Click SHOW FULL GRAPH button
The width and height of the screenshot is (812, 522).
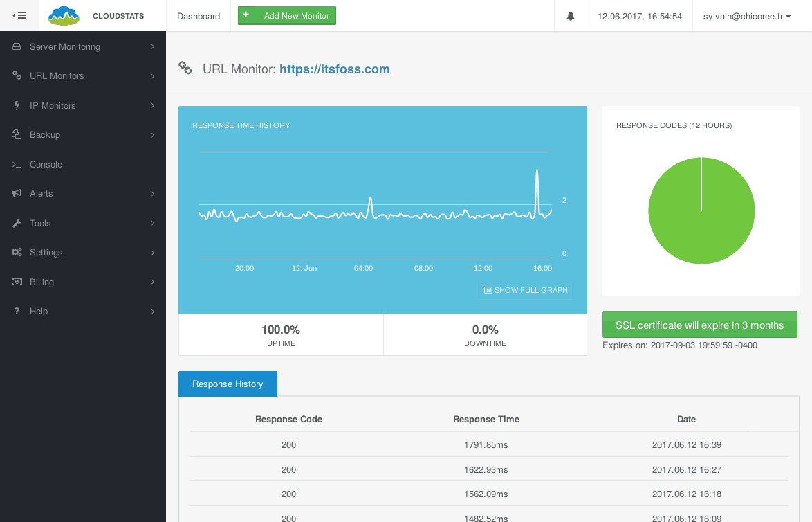(x=526, y=290)
